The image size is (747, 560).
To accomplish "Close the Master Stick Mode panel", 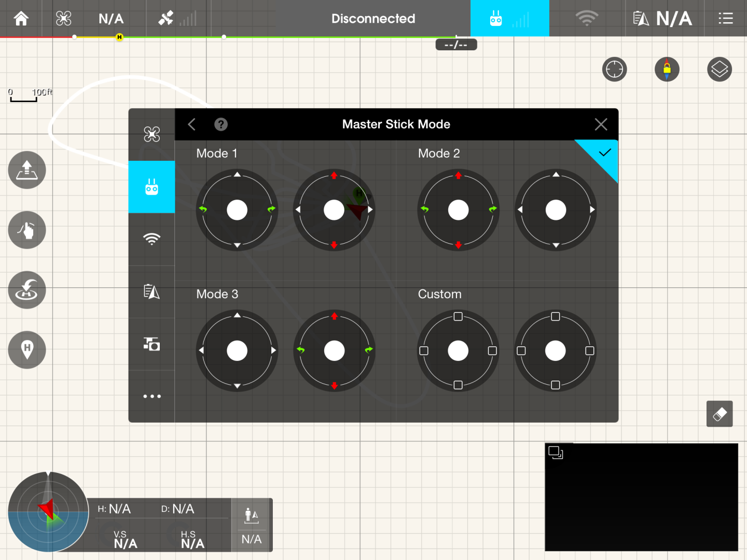I will [x=601, y=124].
